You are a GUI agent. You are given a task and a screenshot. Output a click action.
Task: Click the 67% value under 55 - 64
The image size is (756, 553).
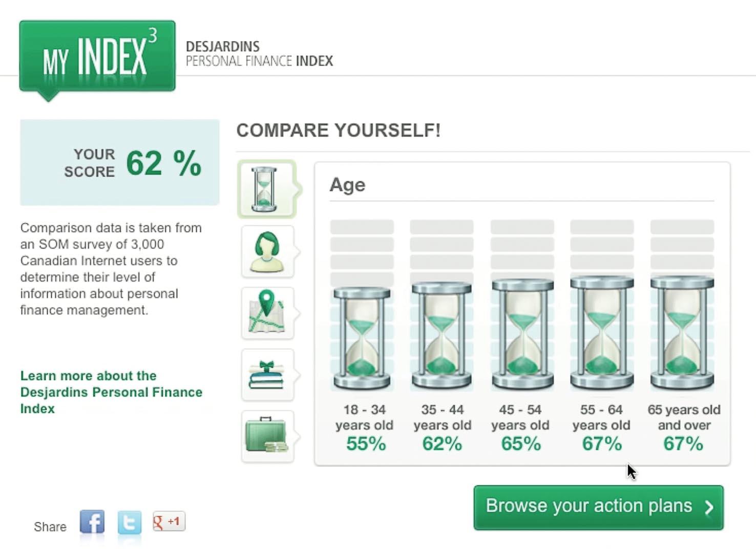click(x=602, y=443)
